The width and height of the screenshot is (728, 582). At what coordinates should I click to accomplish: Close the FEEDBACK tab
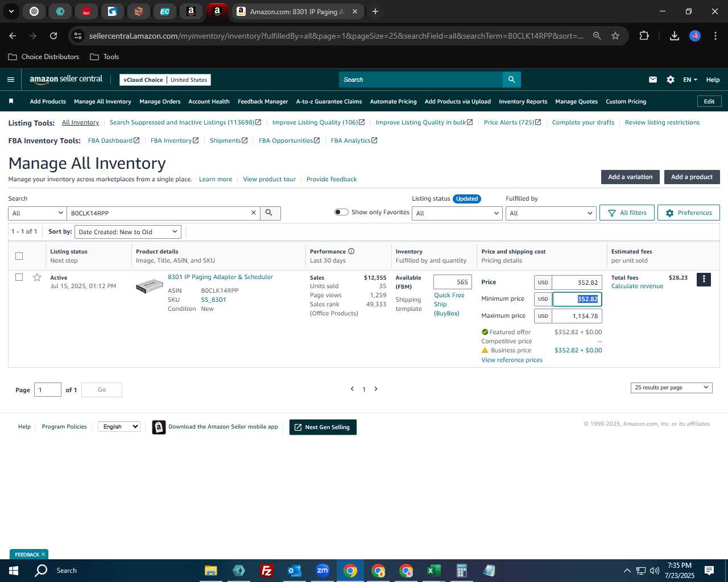click(43, 554)
